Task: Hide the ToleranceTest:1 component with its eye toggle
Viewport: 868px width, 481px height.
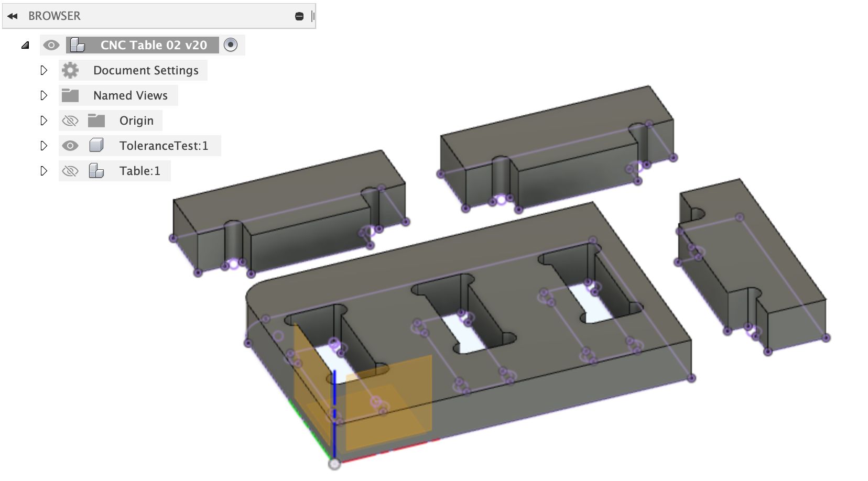Action: tap(71, 145)
